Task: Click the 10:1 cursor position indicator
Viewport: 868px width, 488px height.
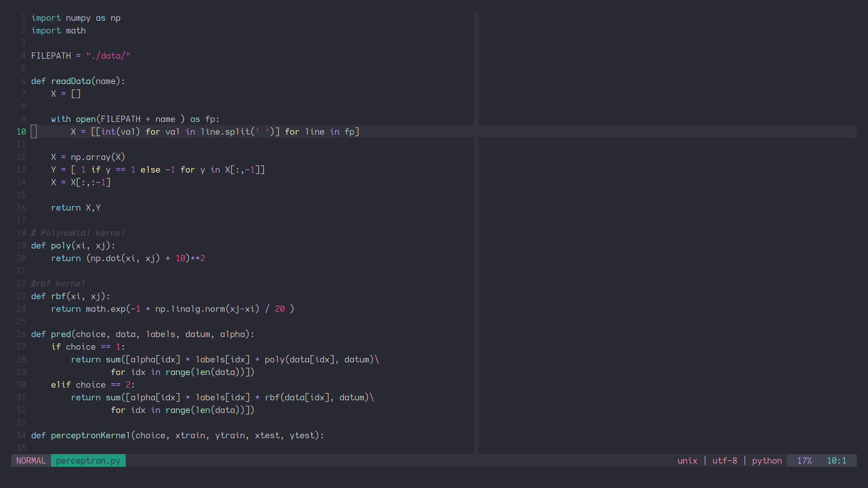Action: tap(836, 460)
